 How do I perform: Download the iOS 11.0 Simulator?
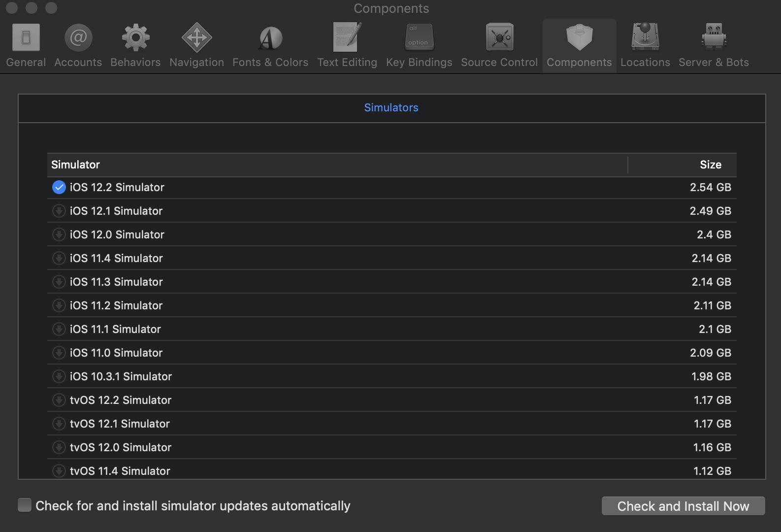coord(59,353)
